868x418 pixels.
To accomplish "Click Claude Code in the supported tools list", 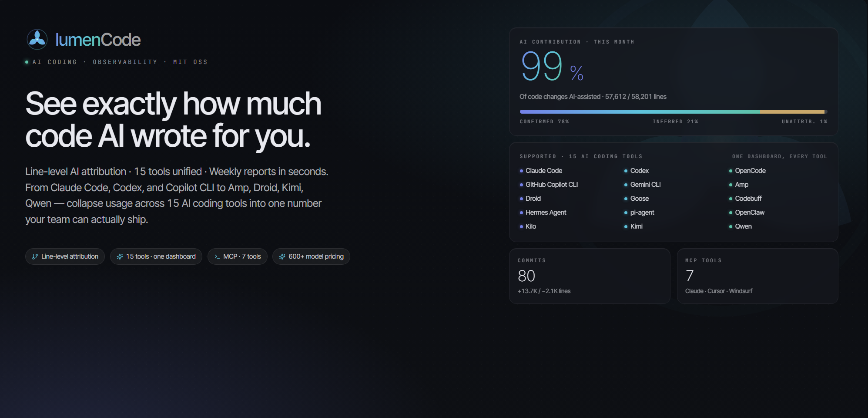I will coord(544,171).
